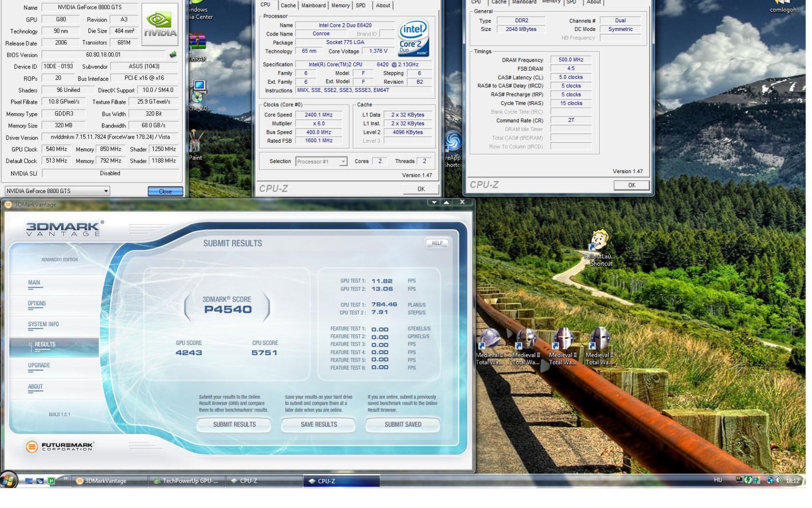Click the Futuremark Corporation logo
The width and height of the screenshot is (812, 508).
(x=60, y=447)
